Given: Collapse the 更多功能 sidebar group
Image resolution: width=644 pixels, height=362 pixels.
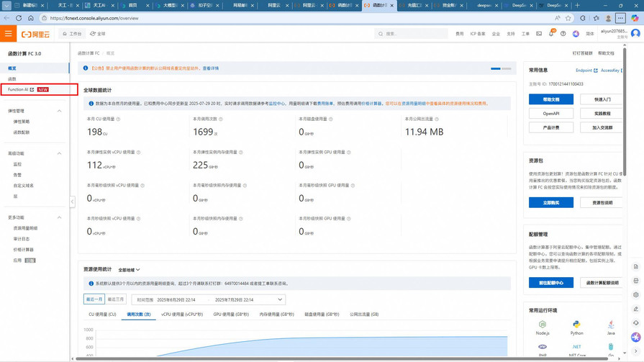Looking at the screenshot, I should pyautogui.click(x=59, y=217).
